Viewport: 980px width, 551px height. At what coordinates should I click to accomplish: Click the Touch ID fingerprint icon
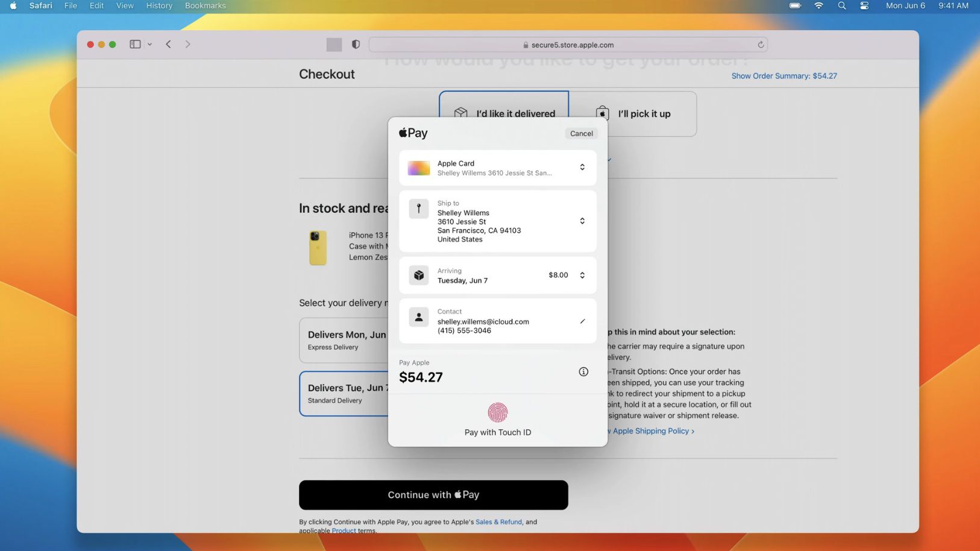click(x=498, y=413)
